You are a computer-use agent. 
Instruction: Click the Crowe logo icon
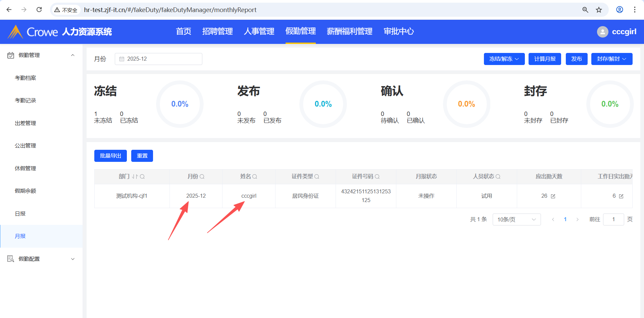tap(15, 32)
